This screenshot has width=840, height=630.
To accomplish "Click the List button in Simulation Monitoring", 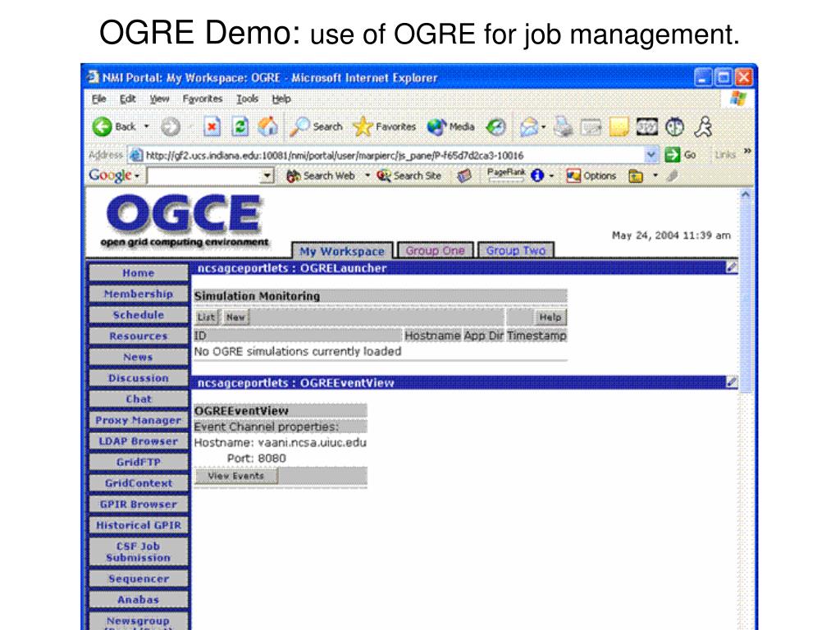I will point(206,317).
